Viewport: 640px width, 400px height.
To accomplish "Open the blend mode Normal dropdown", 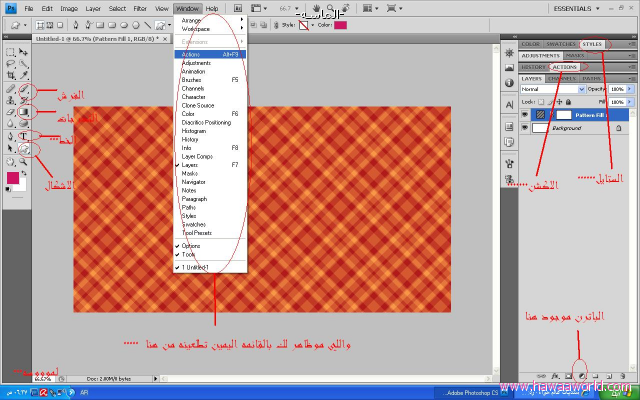I will [548, 88].
